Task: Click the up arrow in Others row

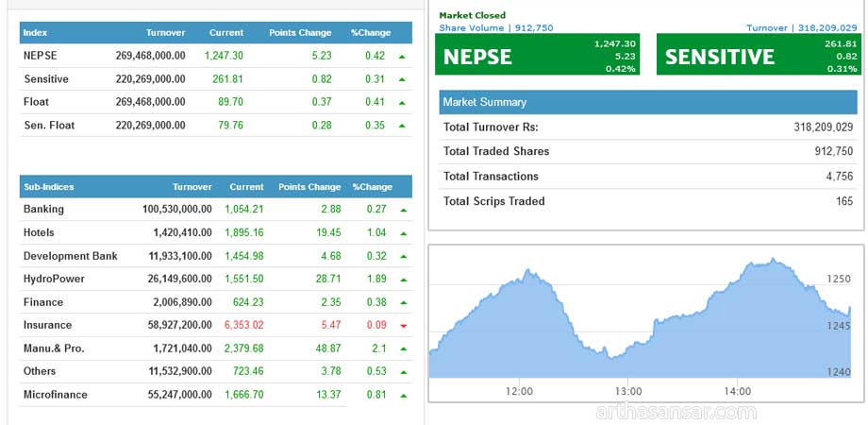Action: coord(402,372)
